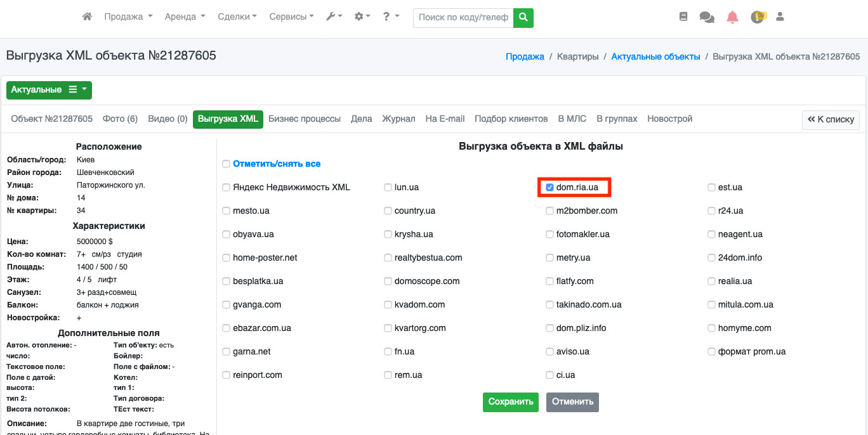View notifications via the bell icon
The image size is (868, 435).
[732, 17]
